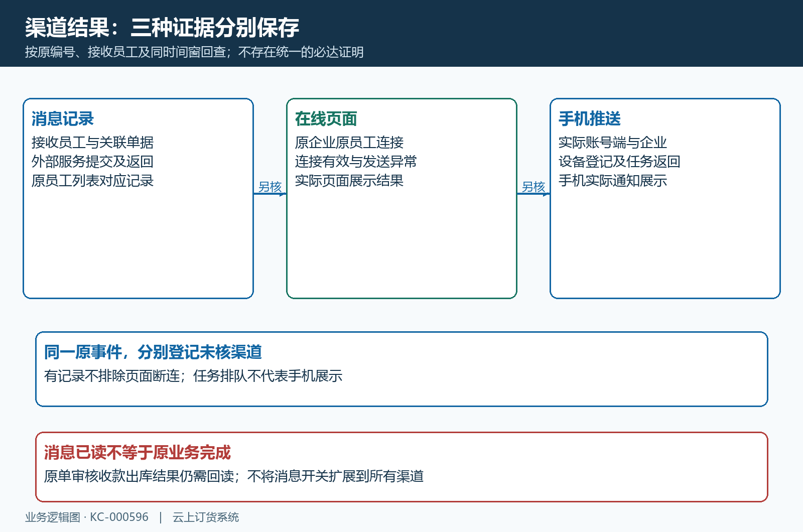Image resolution: width=803 pixels, height=532 pixels.
Task: Select the 消息记录 card heading
Action: click(63, 119)
